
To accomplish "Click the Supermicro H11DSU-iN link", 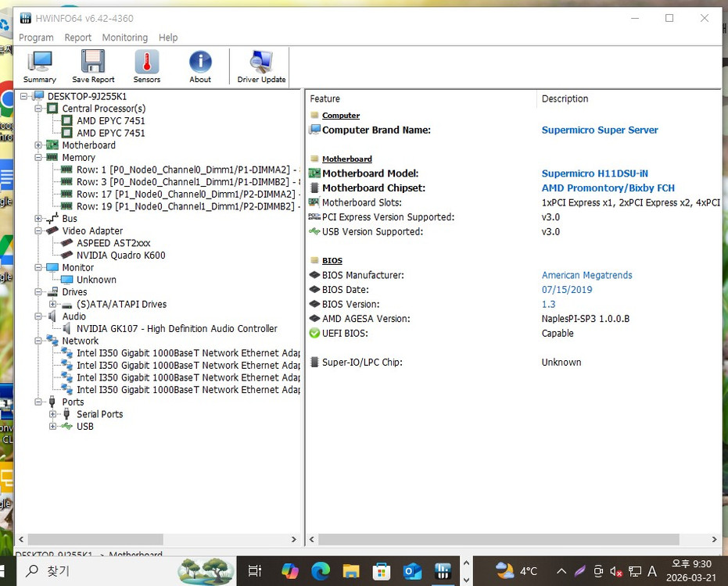I will point(595,173).
